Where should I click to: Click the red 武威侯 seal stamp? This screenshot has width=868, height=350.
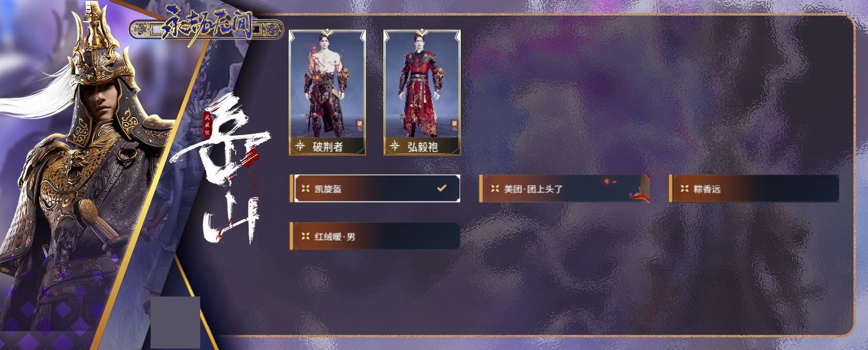pyautogui.click(x=208, y=126)
